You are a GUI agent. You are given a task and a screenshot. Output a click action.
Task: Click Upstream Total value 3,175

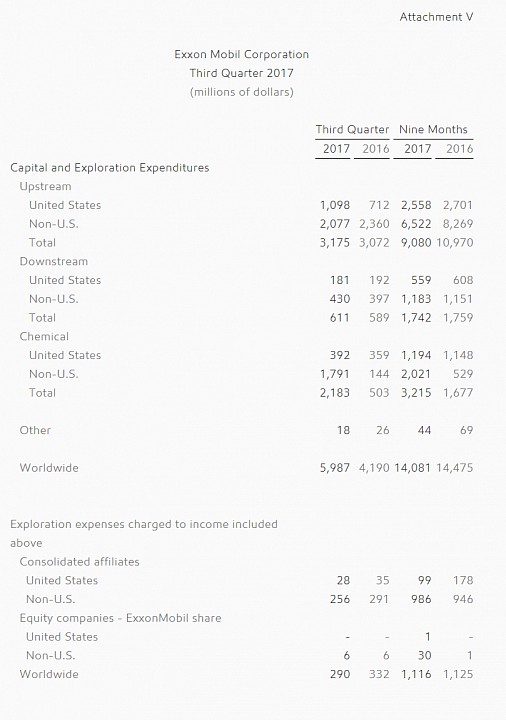(x=335, y=242)
